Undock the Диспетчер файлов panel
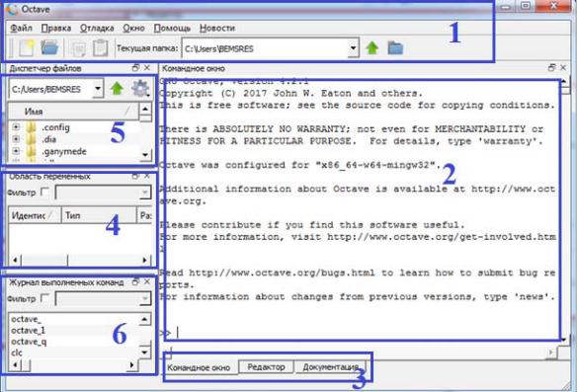Screen dimensions: 577x392 (135, 68)
